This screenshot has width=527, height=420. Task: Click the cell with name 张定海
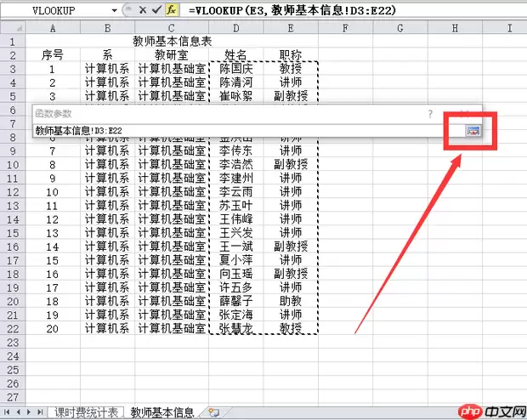pyautogui.click(x=236, y=315)
